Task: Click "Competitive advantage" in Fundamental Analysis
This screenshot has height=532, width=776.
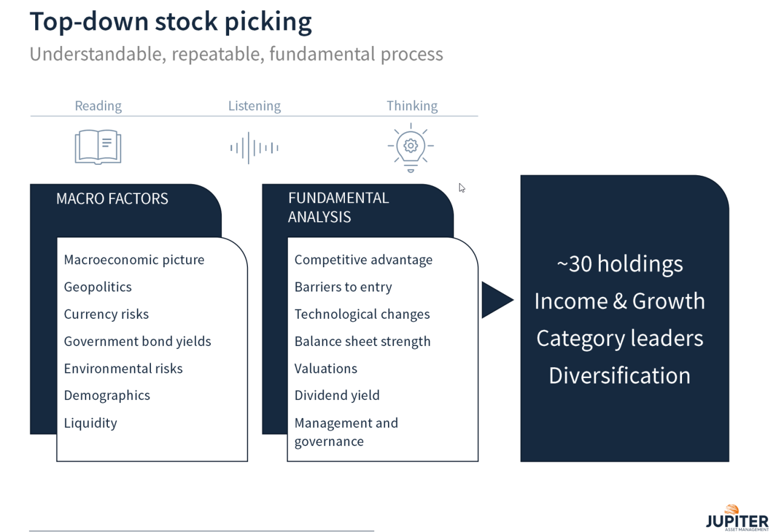Action: [x=363, y=260]
